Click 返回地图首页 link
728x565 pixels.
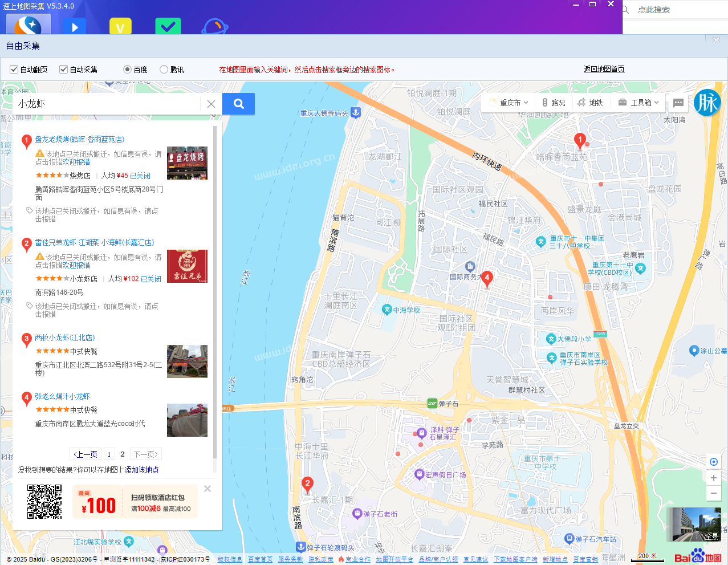604,69
